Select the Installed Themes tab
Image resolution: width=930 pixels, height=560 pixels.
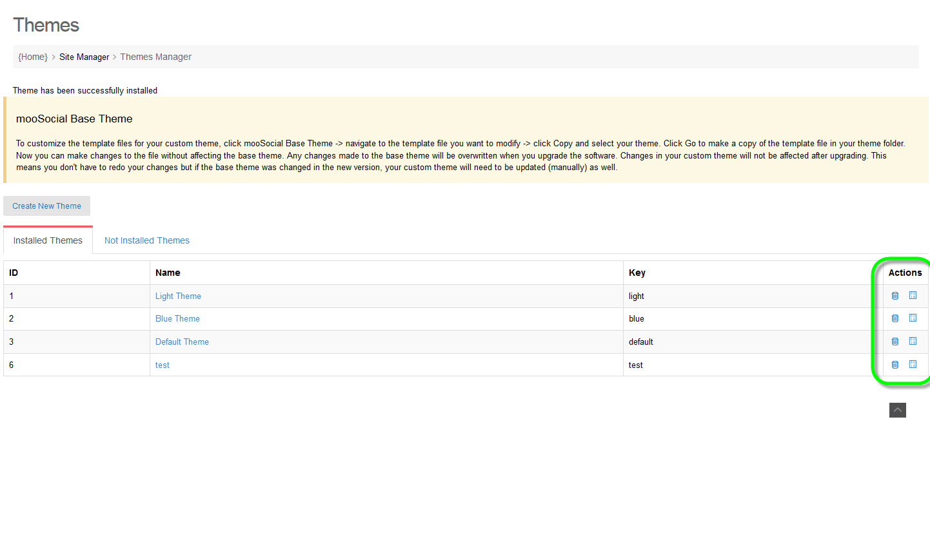[x=48, y=240]
